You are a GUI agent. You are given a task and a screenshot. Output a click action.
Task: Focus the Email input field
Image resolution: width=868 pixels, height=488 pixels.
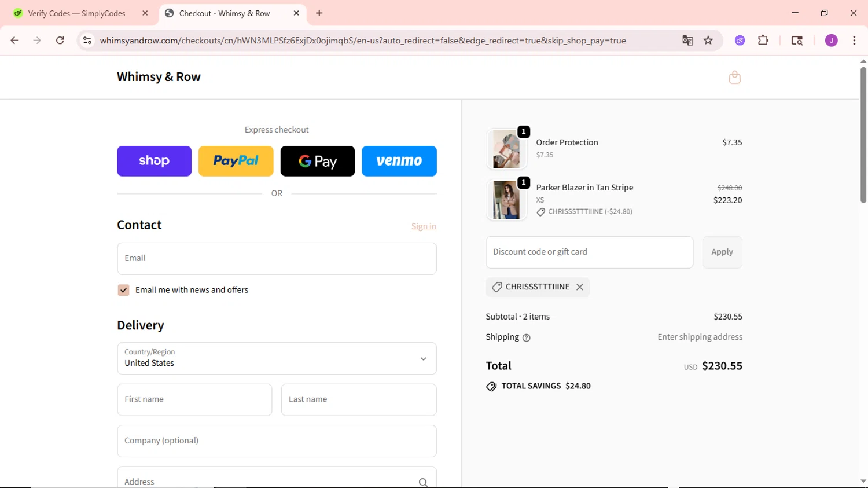[x=277, y=259]
